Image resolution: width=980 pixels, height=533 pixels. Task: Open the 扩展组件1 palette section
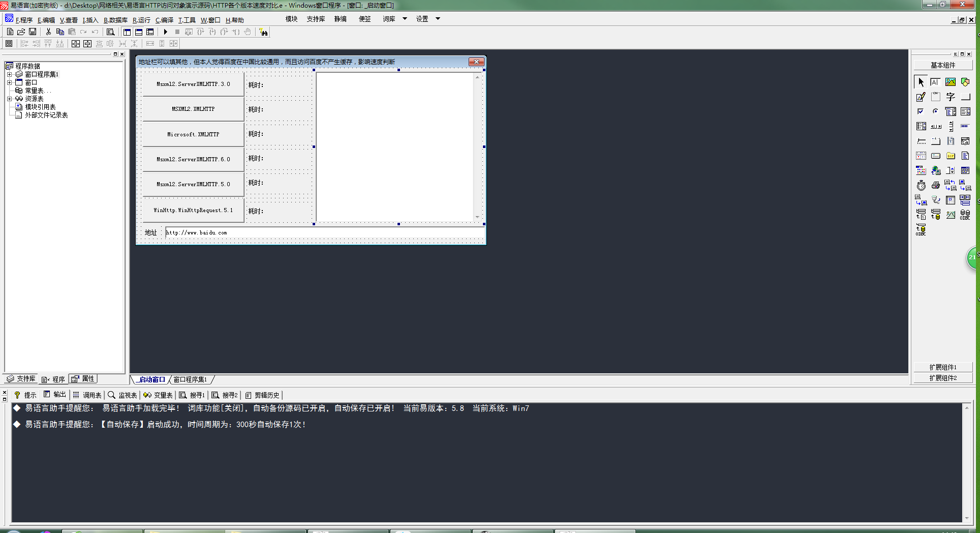[x=943, y=367]
